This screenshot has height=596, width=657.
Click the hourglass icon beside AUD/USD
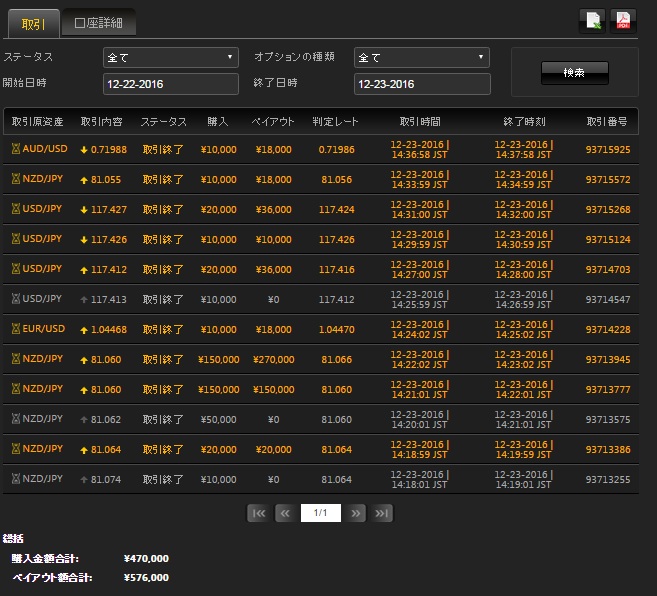pos(15,149)
